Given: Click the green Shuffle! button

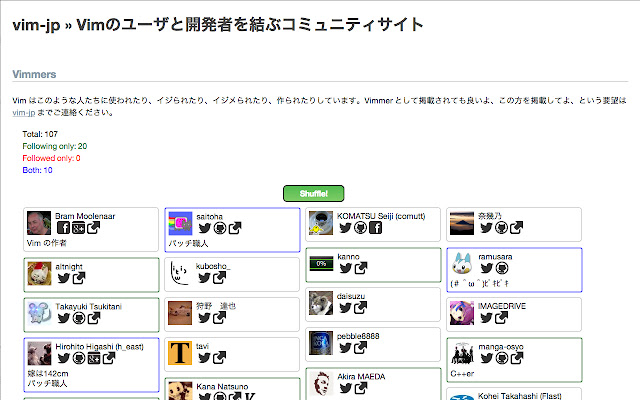Looking at the screenshot, I should (x=314, y=193).
